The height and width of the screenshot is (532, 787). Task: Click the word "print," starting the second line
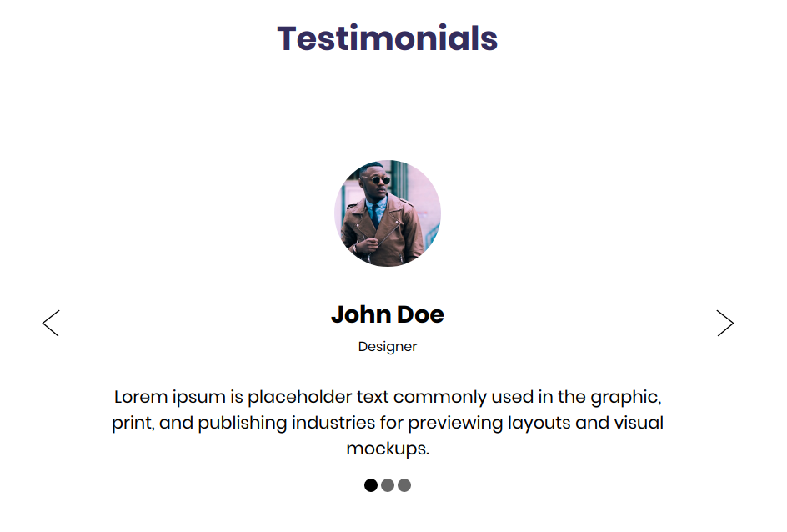tap(133, 423)
